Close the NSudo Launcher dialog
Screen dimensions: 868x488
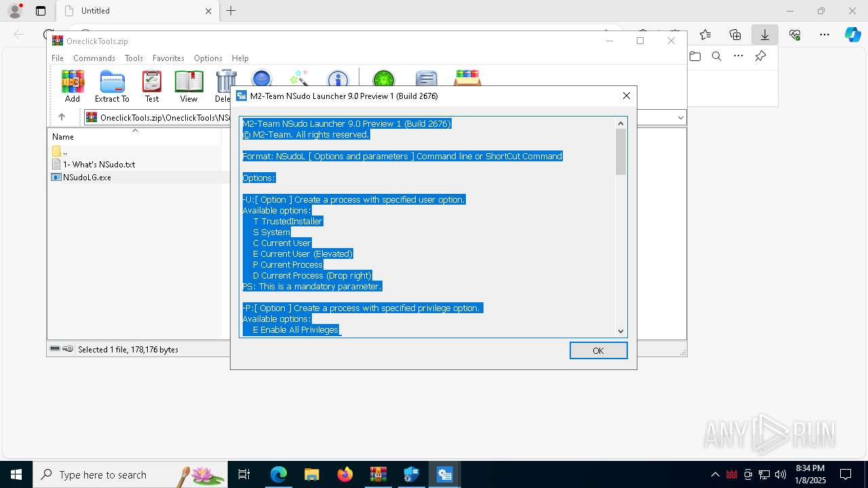(627, 96)
